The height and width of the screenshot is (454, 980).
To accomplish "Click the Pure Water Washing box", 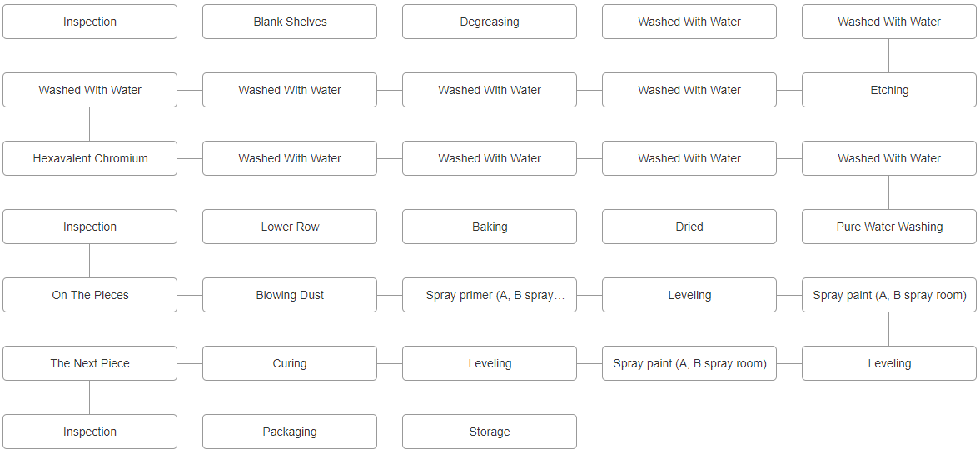I will coord(889,227).
